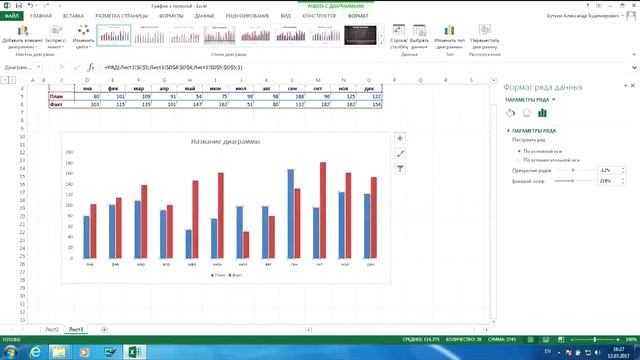Image resolution: width=640 pixels, height=360 pixels.
Task: Open Fill & Line bucket icon in format pane
Action: point(511,113)
